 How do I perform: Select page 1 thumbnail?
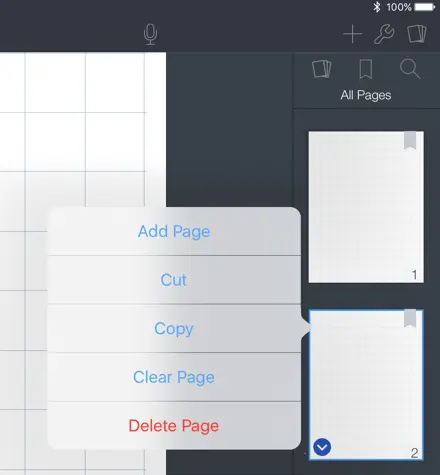pyautogui.click(x=366, y=207)
